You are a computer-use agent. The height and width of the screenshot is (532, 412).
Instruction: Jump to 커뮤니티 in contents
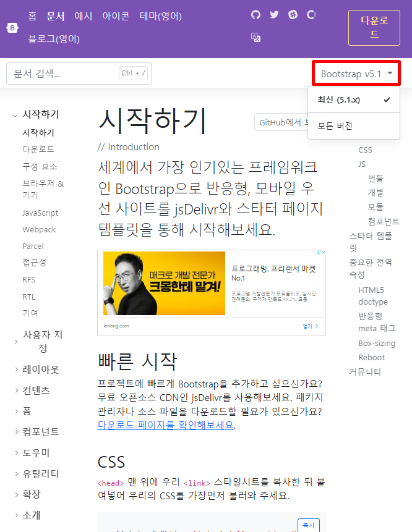(365, 372)
